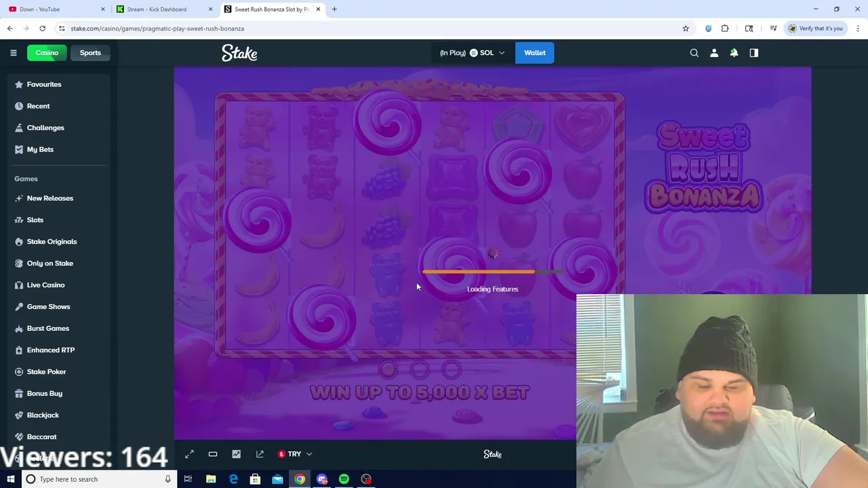Click the Recent history icon

(19, 106)
